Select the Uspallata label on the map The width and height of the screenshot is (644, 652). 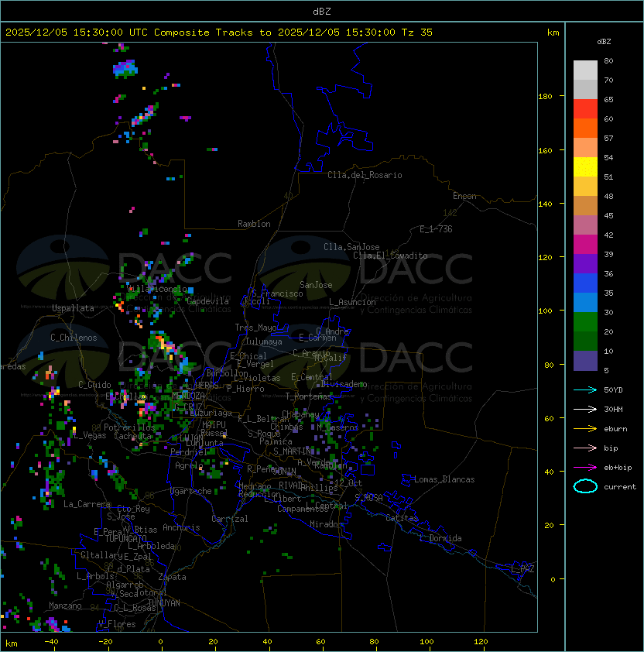coord(73,308)
